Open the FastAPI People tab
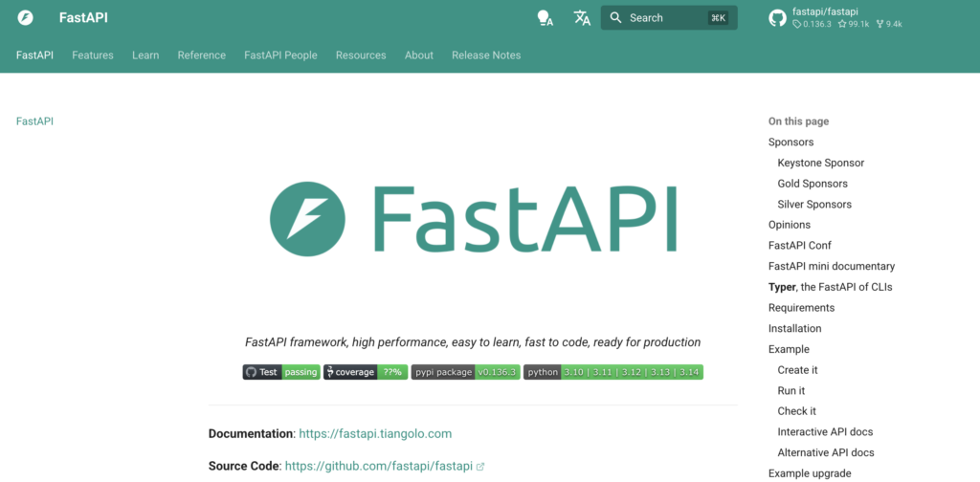 [280, 55]
